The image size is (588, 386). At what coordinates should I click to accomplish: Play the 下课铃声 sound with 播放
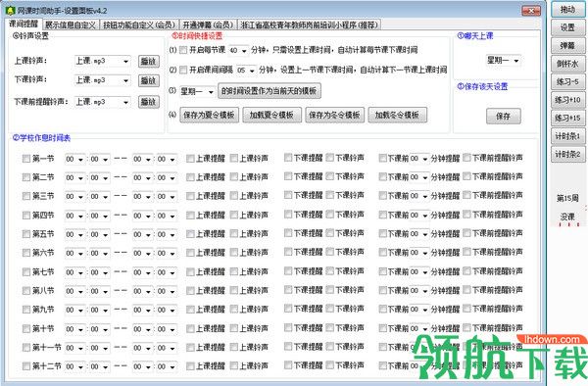(x=149, y=80)
